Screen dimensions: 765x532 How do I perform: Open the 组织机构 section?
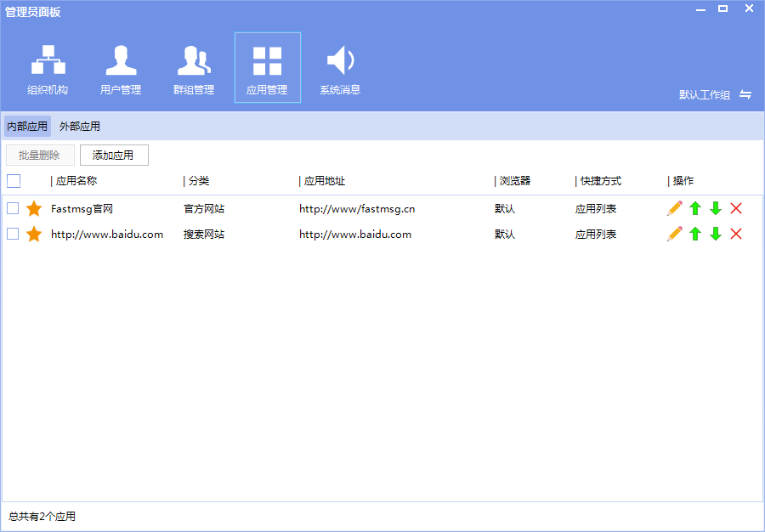tap(48, 68)
